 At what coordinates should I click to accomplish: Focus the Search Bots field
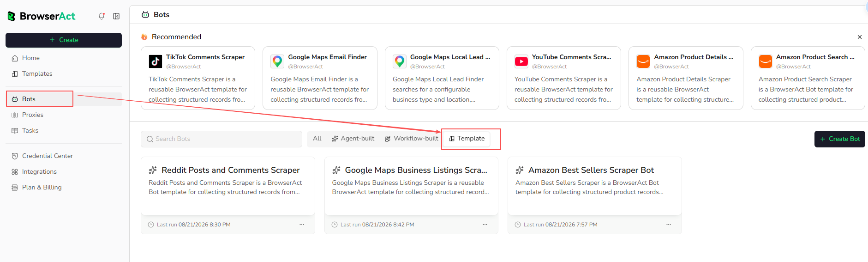(221, 139)
